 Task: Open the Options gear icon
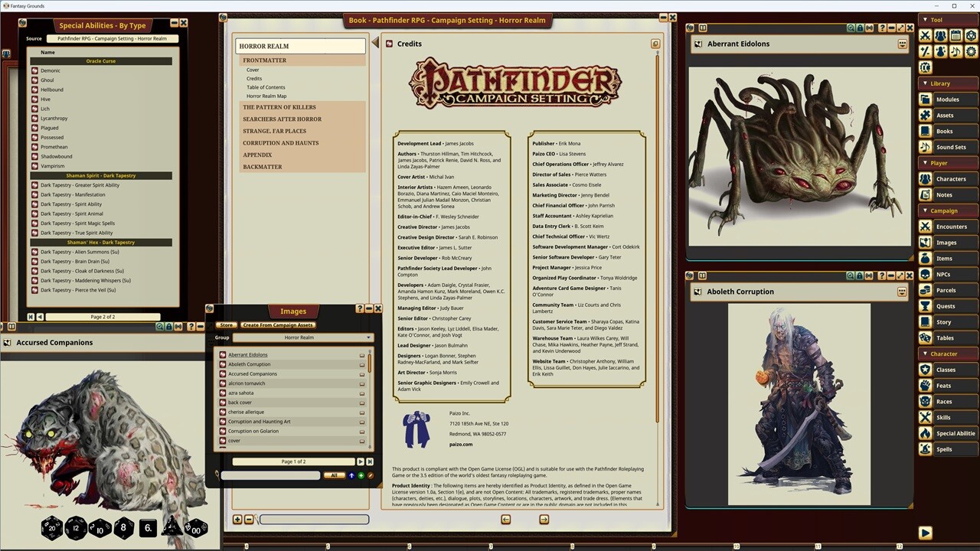971,51
